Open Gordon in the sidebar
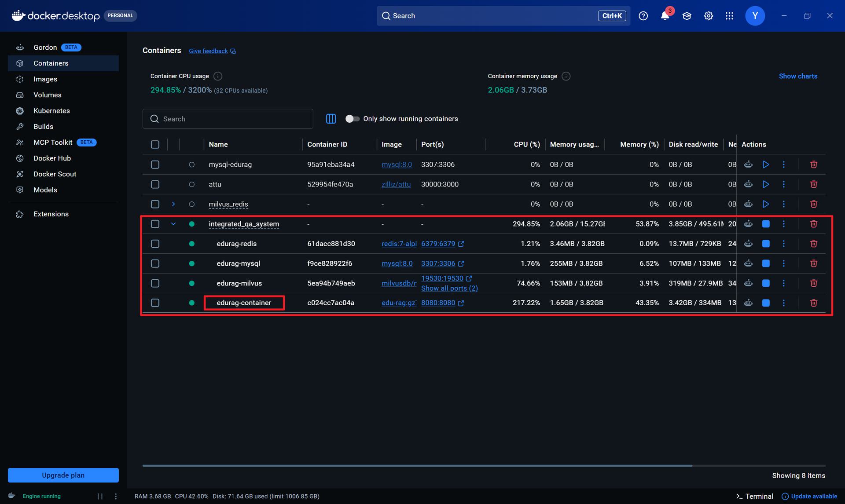Viewport: 845px width, 504px height. click(x=63, y=47)
